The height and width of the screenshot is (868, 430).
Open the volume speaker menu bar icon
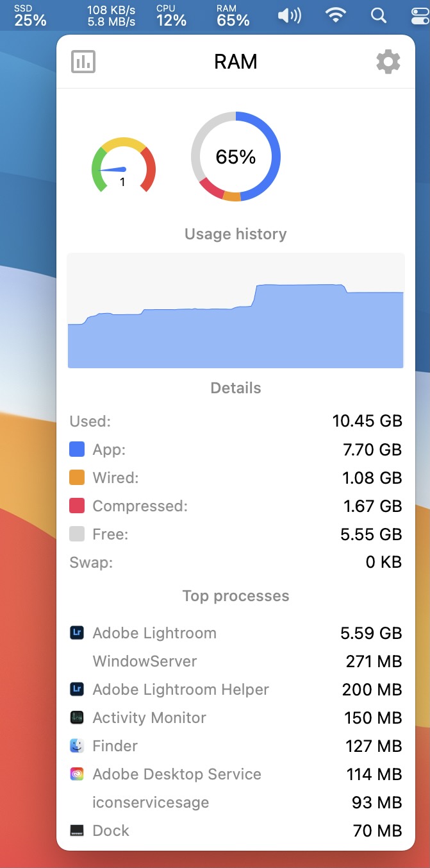(x=289, y=15)
